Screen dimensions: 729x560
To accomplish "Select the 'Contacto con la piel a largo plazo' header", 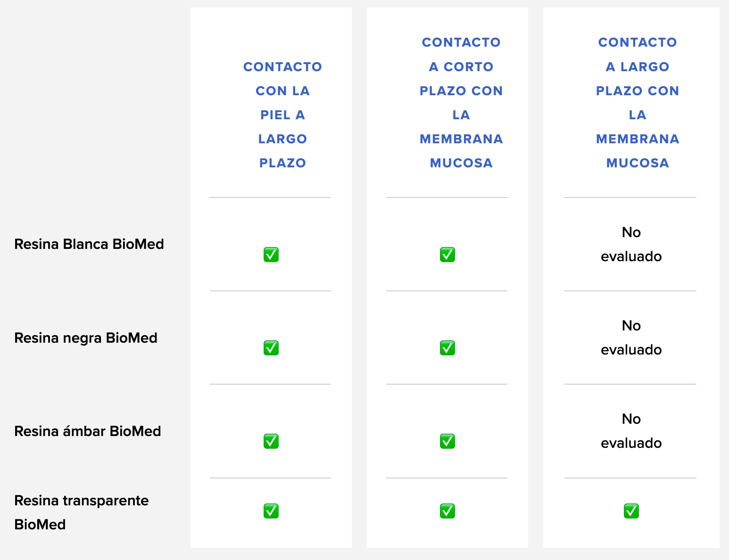I will [283, 115].
